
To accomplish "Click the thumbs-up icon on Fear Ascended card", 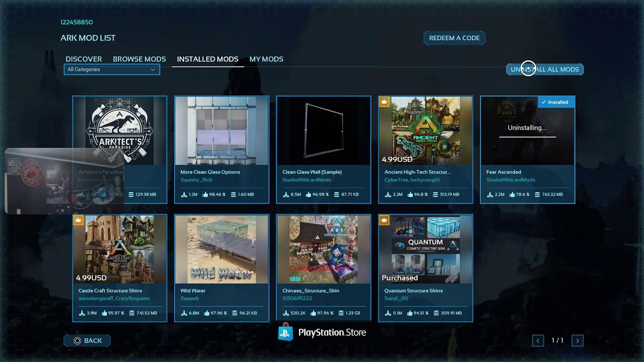I will point(512,195).
